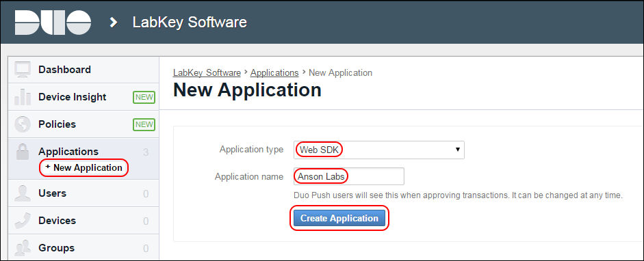Click the Application name label
Viewport: 644px width, 261px height.
tap(249, 176)
